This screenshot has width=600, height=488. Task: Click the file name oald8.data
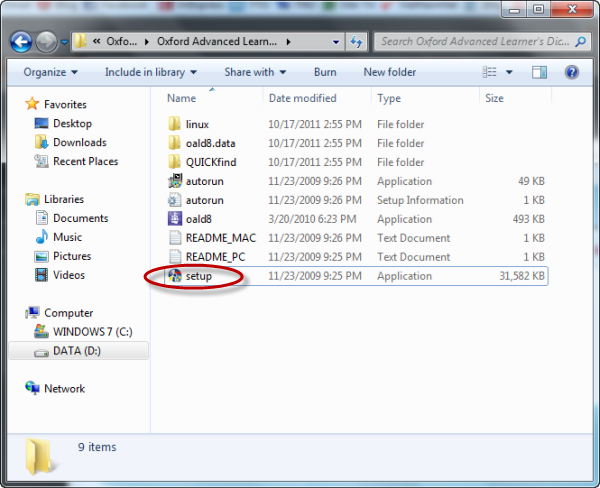pyautogui.click(x=210, y=144)
